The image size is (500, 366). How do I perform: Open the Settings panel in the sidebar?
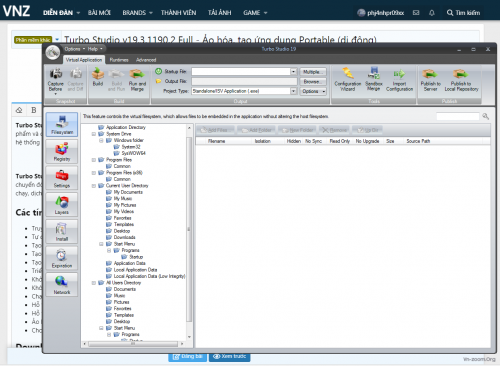(62, 178)
